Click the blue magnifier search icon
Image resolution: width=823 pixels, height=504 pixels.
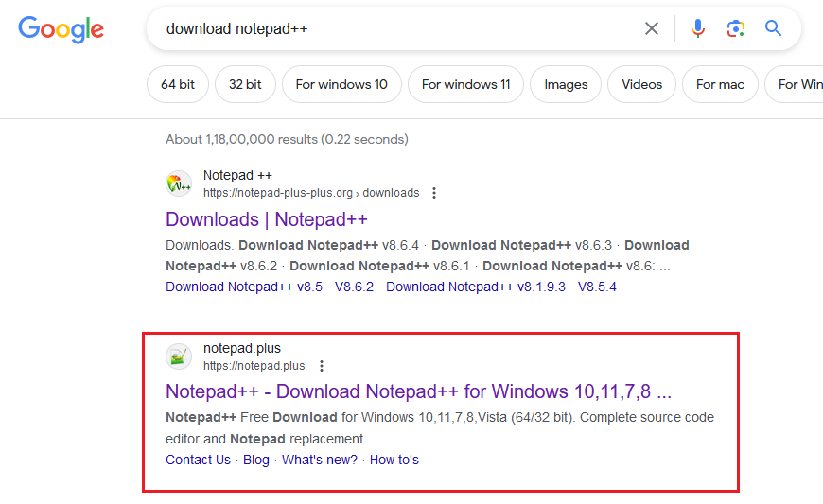click(x=774, y=29)
